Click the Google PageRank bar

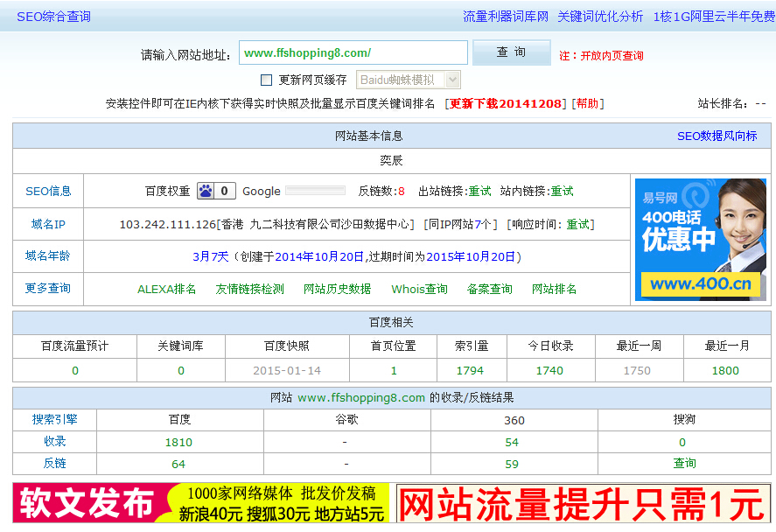pyautogui.click(x=315, y=191)
